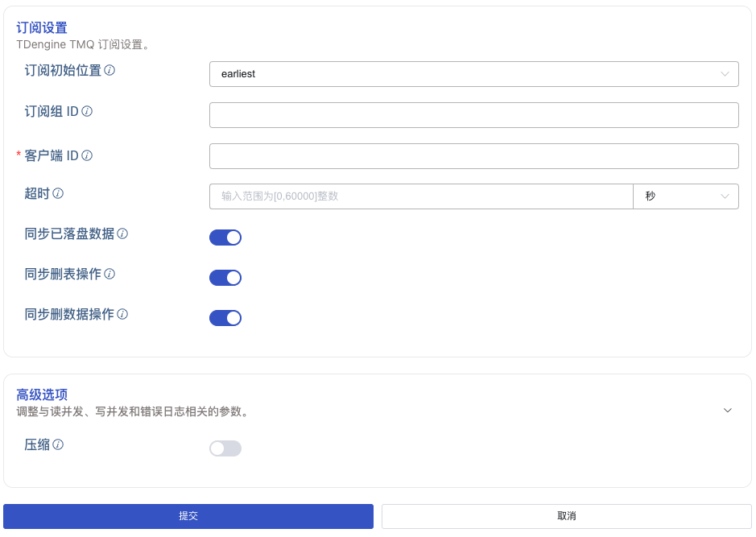
Task: Click info icon beside 订阅初始位置
Action: point(109,71)
